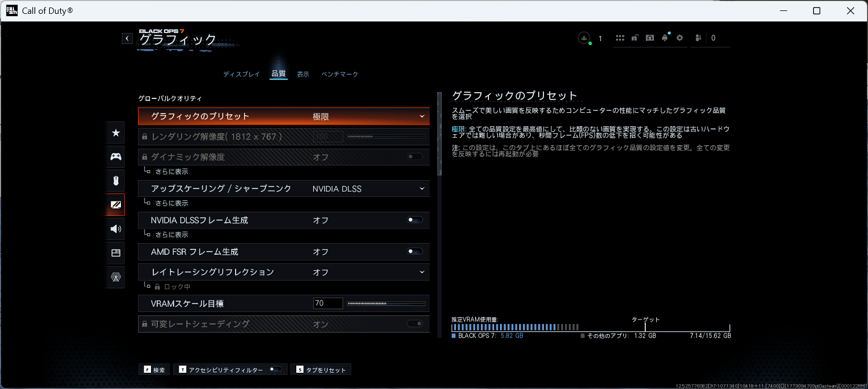Switch to the ディスプレイ tab
Image resolution: width=868 pixels, height=389 pixels.
241,74
